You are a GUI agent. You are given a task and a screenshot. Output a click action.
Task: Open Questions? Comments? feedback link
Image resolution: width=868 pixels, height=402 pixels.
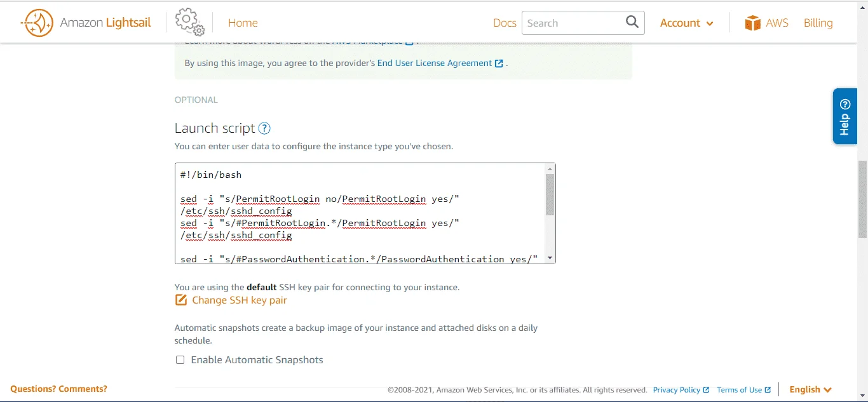coord(58,389)
